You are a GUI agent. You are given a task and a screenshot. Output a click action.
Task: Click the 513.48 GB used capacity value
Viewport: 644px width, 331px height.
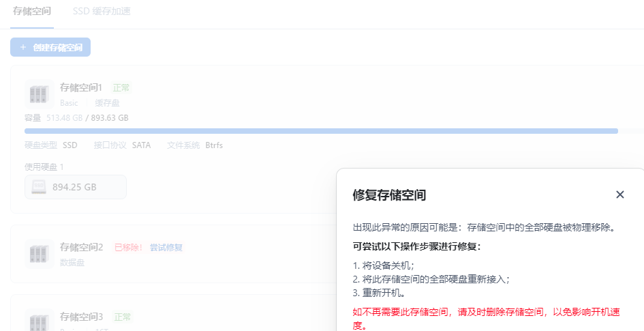point(65,118)
